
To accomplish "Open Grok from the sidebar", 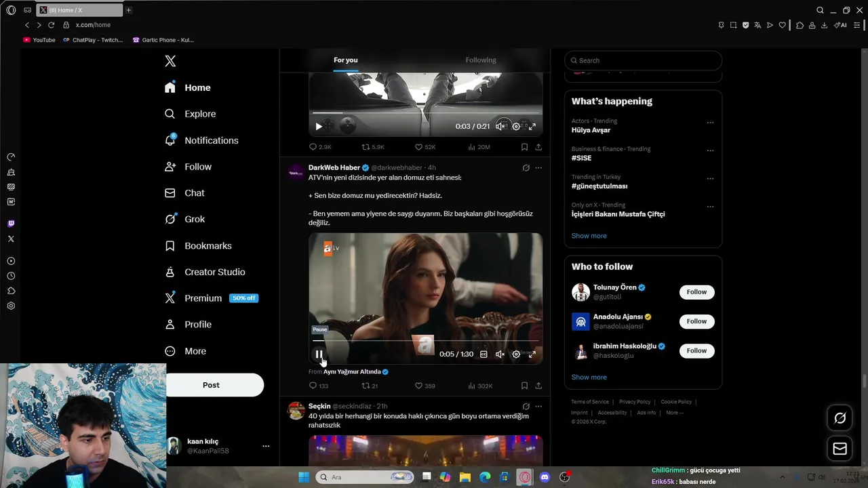I will coord(184,219).
